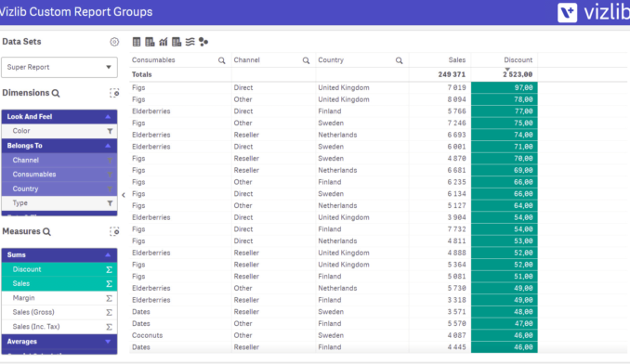
Task: Collapse the Belongs To group
Action: click(x=59, y=146)
